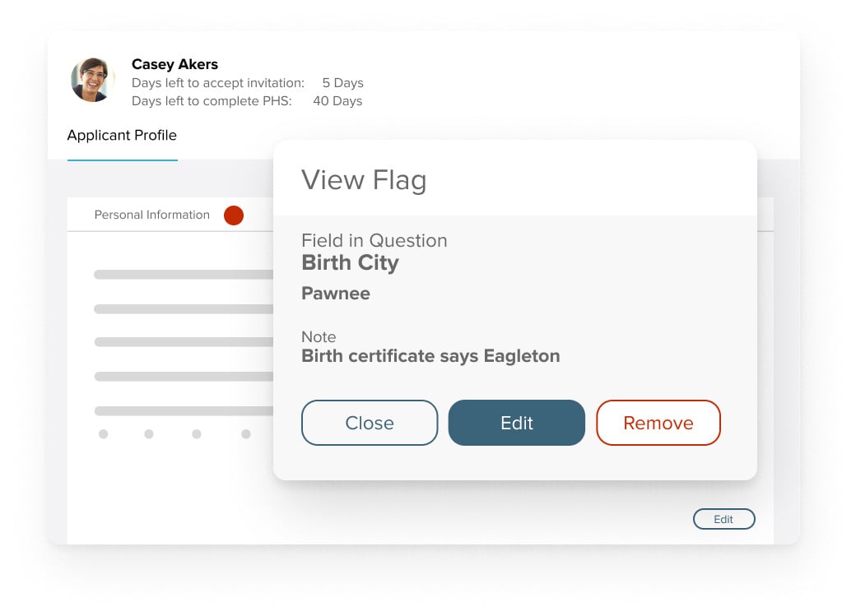The image size is (856, 616).
Task: Click the Edit button at bottom right
Action: pyautogui.click(x=723, y=519)
